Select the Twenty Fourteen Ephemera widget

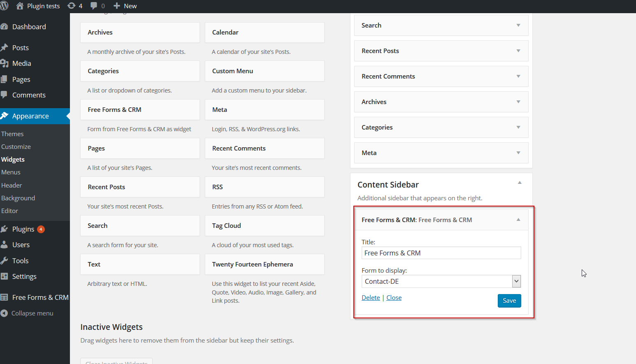(x=265, y=264)
